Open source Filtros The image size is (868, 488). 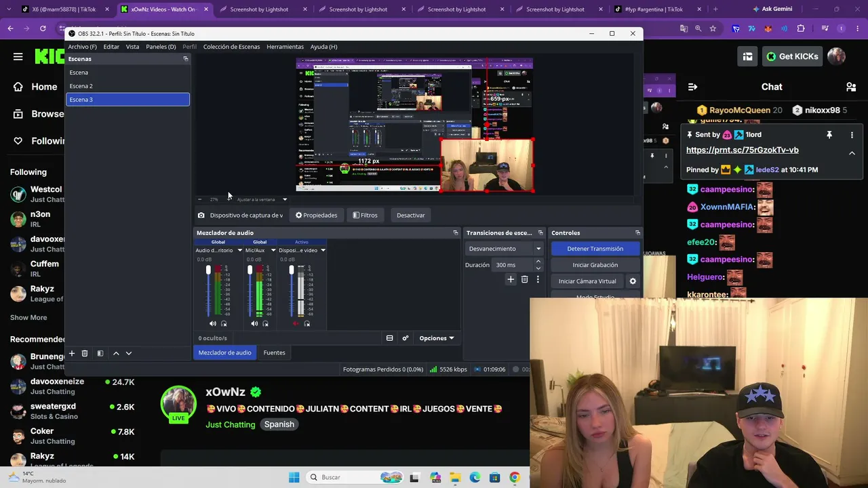[x=365, y=216]
